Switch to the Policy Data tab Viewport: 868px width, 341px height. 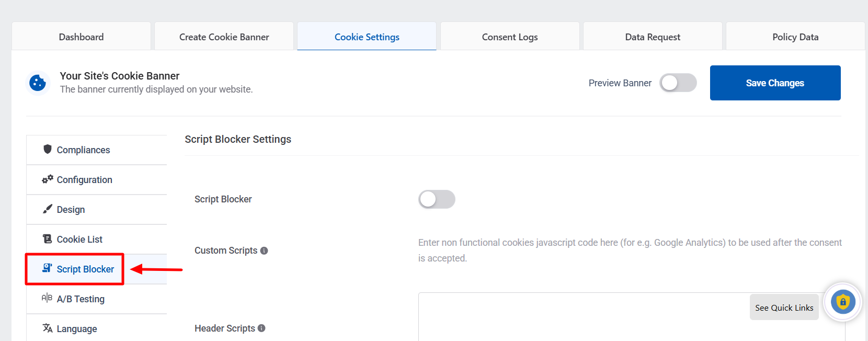point(795,37)
